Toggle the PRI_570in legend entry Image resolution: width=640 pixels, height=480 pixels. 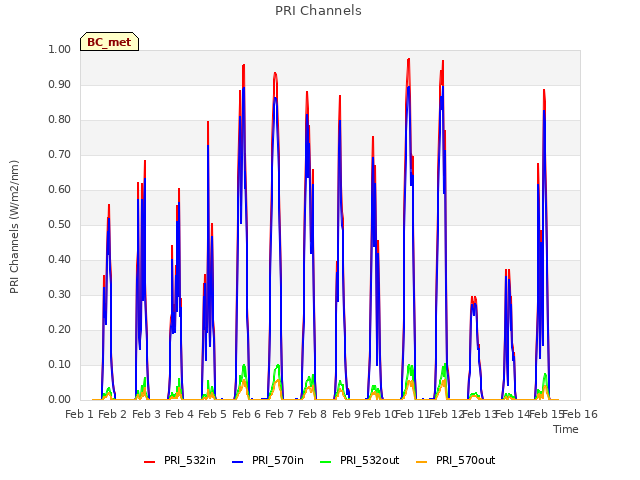point(268,460)
